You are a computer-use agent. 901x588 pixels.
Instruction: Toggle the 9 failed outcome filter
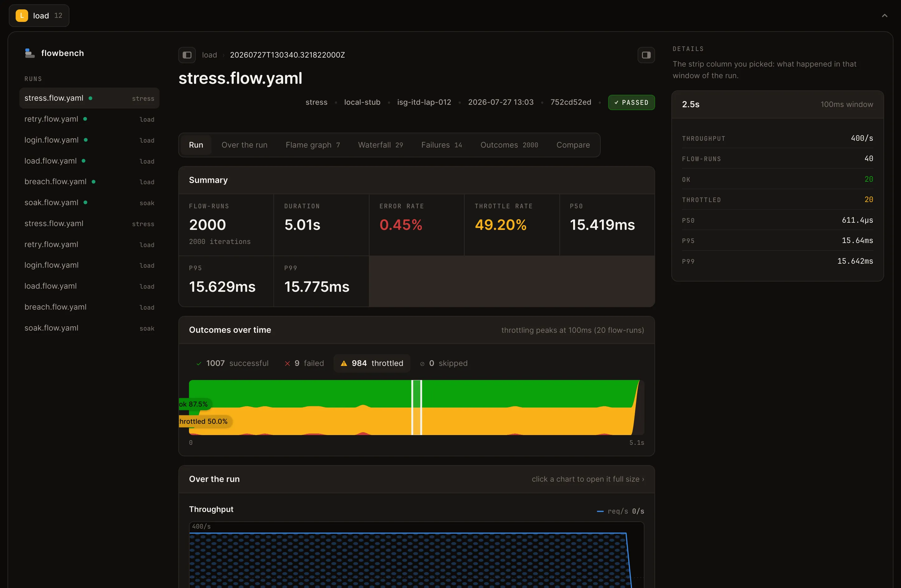(304, 363)
